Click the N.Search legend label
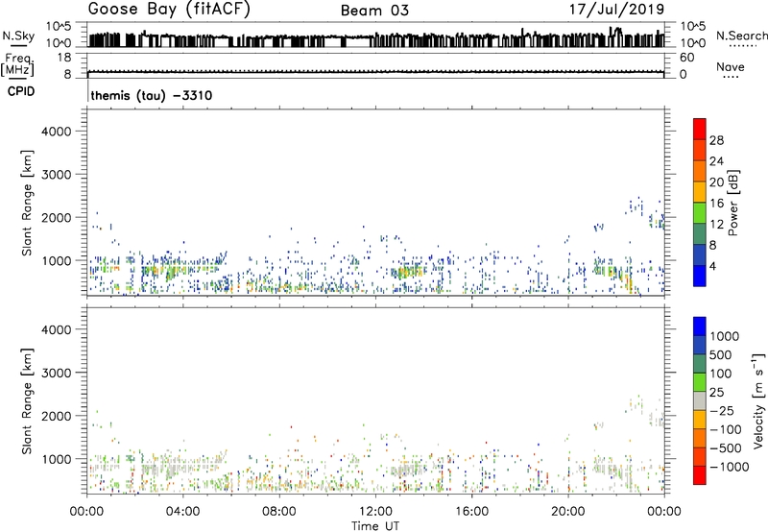Screen dimensions: 768x532 pyautogui.click(x=741, y=36)
